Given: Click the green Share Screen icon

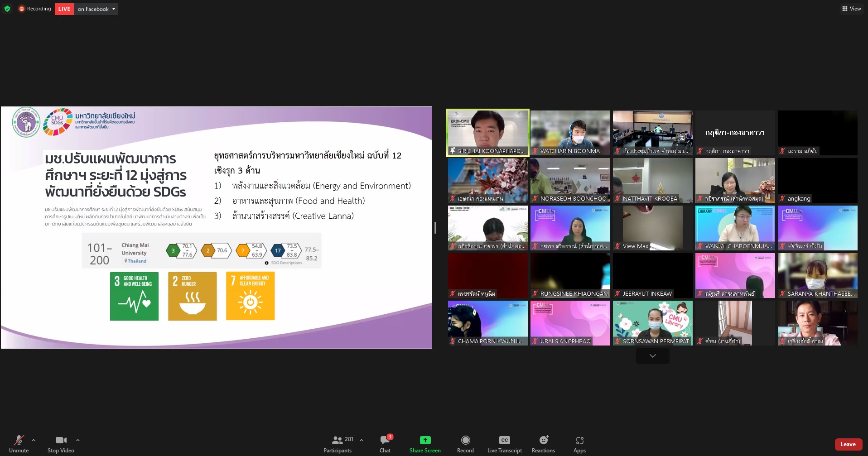Looking at the screenshot, I should [x=425, y=440].
